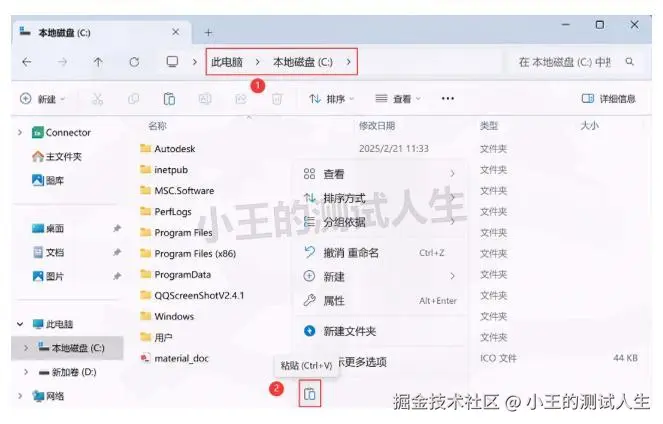Select 新加卷 (D:) drive
663x424 pixels.
[x=68, y=372]
